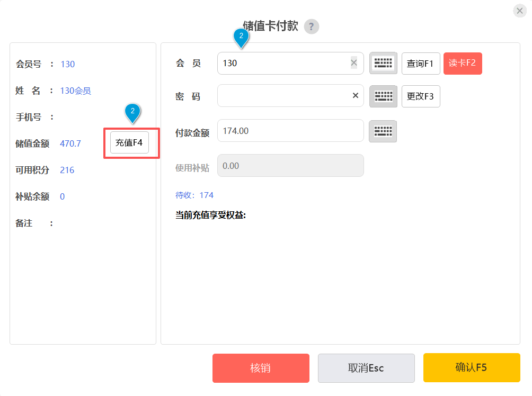532x396 pixels.
Task: Close the 储值卡付款 dialog
Action: point(519,11)
